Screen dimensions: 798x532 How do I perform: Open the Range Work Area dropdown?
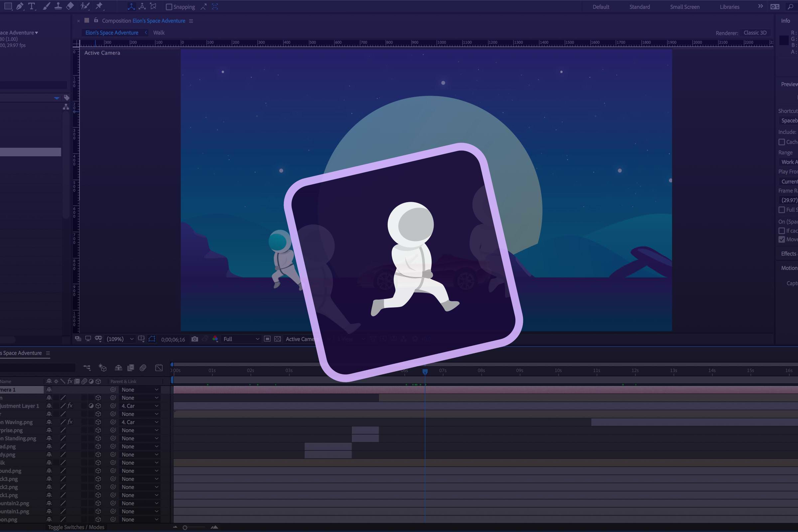(x=788, y=162)
